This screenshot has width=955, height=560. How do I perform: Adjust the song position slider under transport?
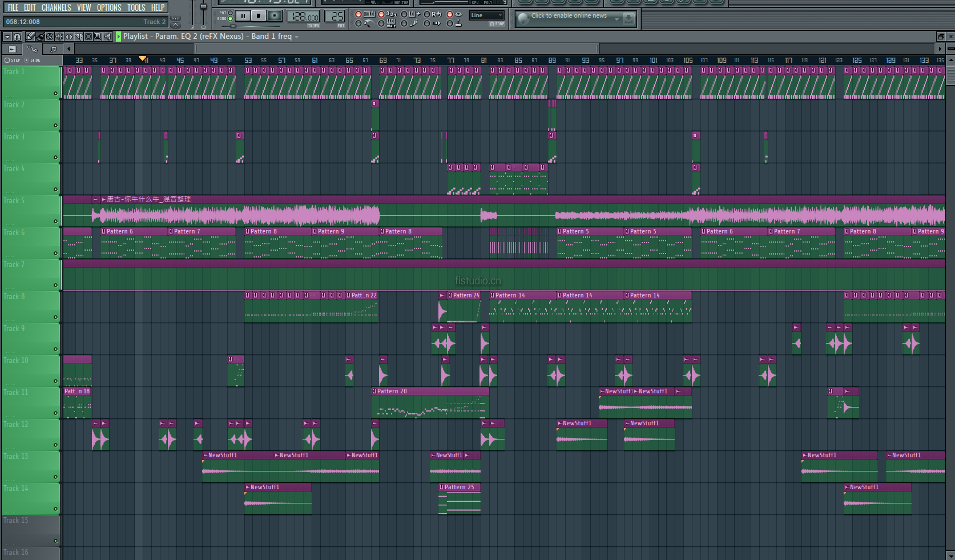coord(233,26)
